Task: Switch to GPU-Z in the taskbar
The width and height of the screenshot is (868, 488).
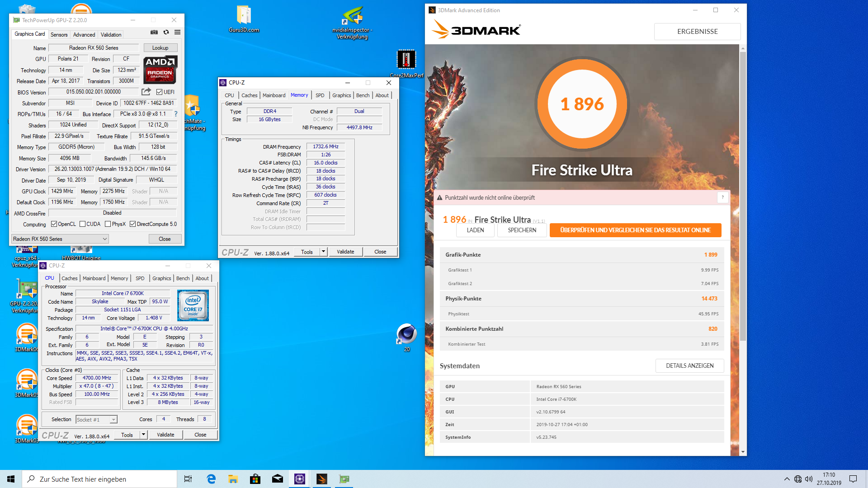Action: (x=344, y=479)
